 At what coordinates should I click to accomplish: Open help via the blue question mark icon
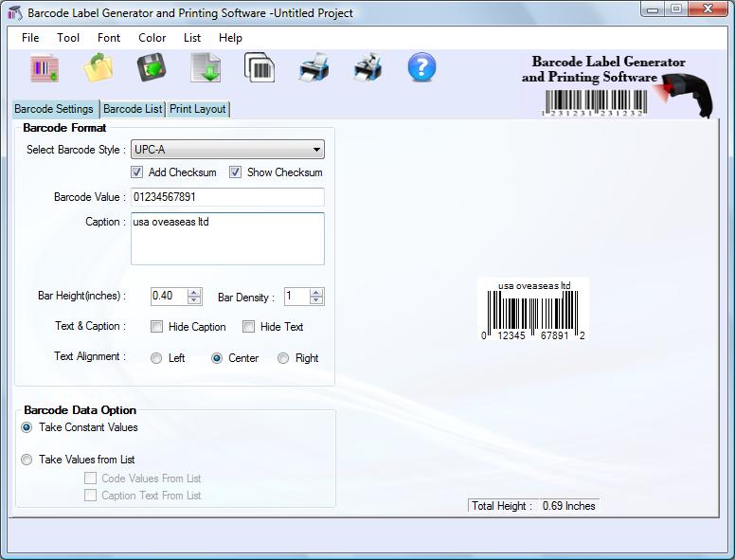[x=421, y=67]
